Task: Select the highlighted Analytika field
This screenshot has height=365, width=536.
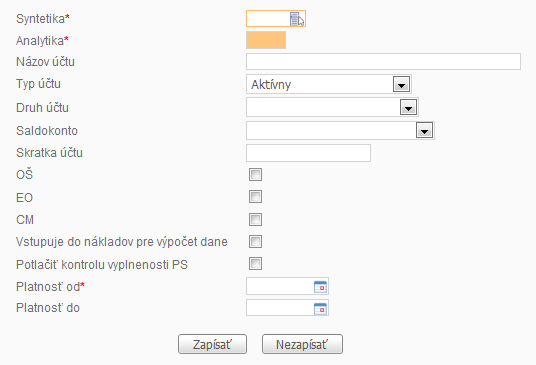Action: click(x=266, y=40)
